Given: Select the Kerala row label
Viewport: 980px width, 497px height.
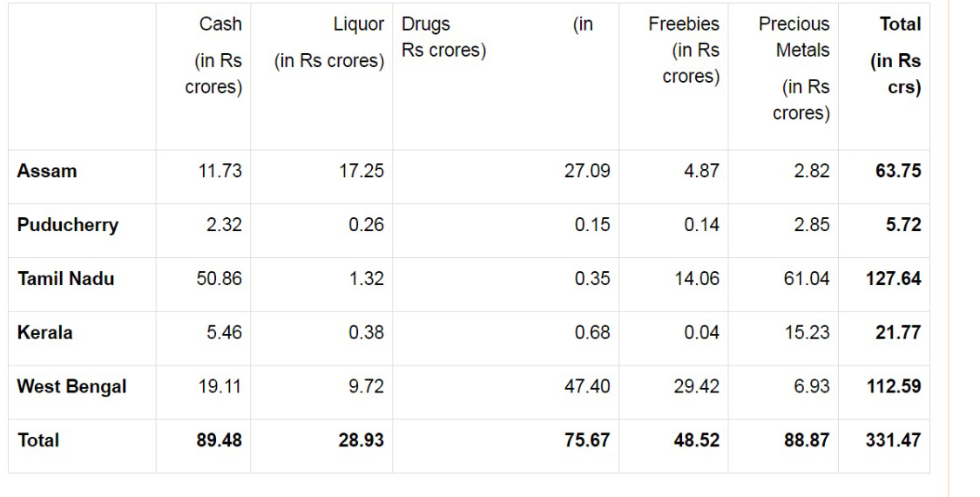Looking at the screenshot, I should (x=42, y=333).
